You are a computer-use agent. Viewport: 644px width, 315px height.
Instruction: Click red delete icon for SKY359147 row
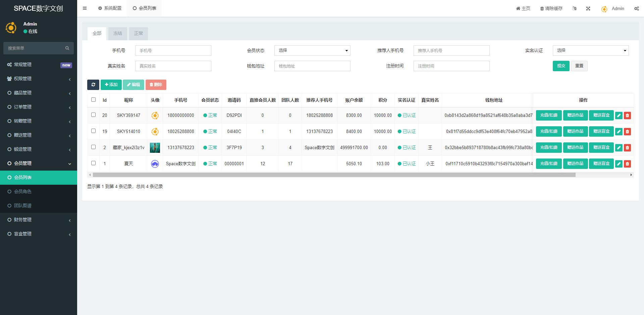tap(627, 116)
